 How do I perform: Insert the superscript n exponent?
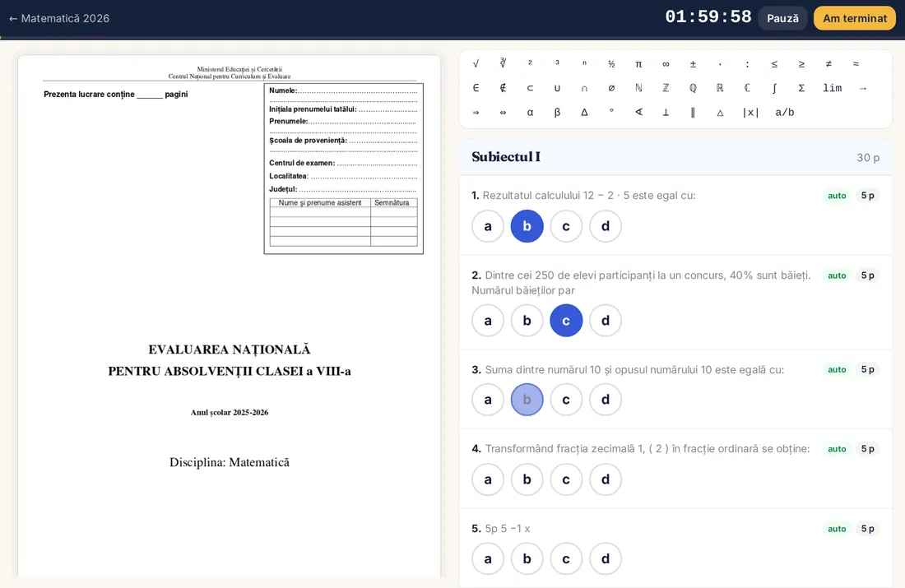point(584,63)
